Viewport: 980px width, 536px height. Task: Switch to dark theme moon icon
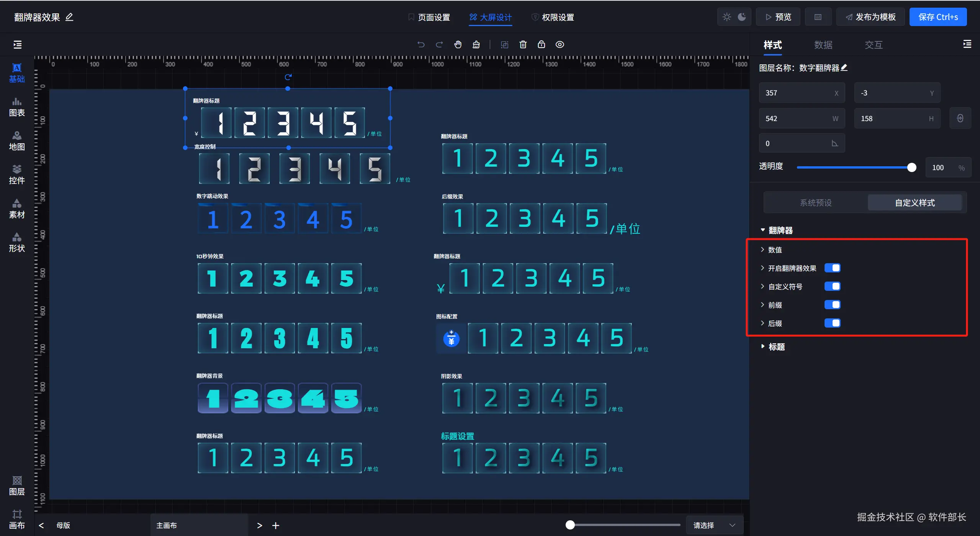tap(742, 17)
